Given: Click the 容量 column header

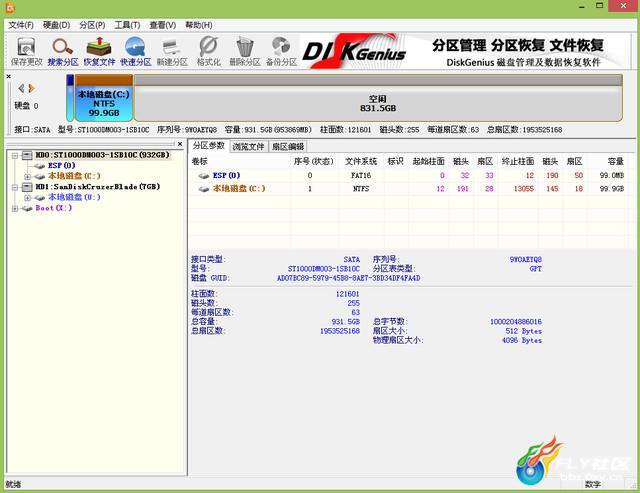Looking at the screenshot, I should pos(616,162).
